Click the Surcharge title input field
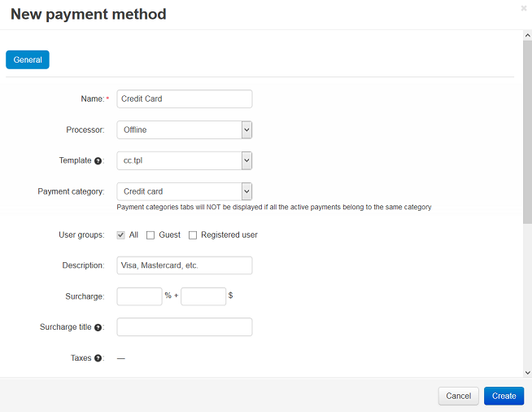The width and height of the screenshot is (532, 412). click(184, 327)
